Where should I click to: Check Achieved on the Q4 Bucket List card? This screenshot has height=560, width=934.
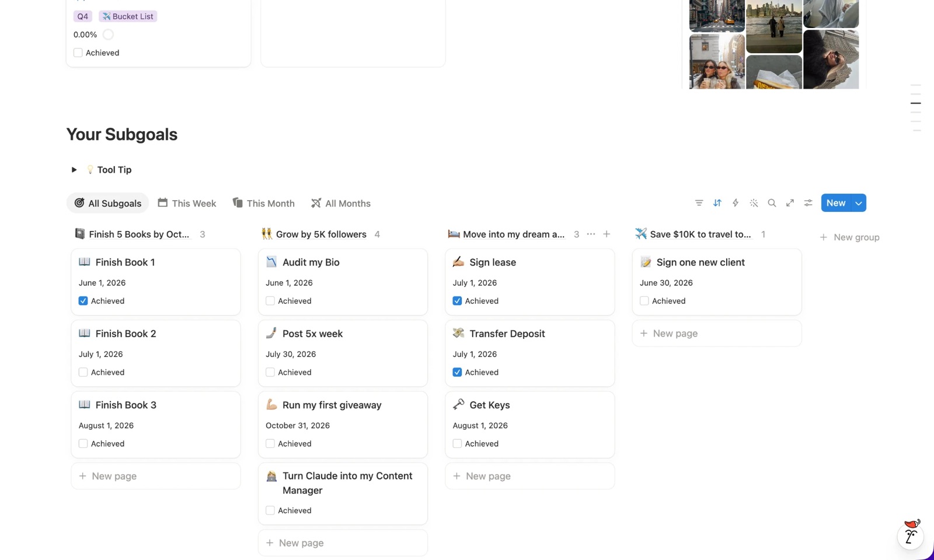78,52
